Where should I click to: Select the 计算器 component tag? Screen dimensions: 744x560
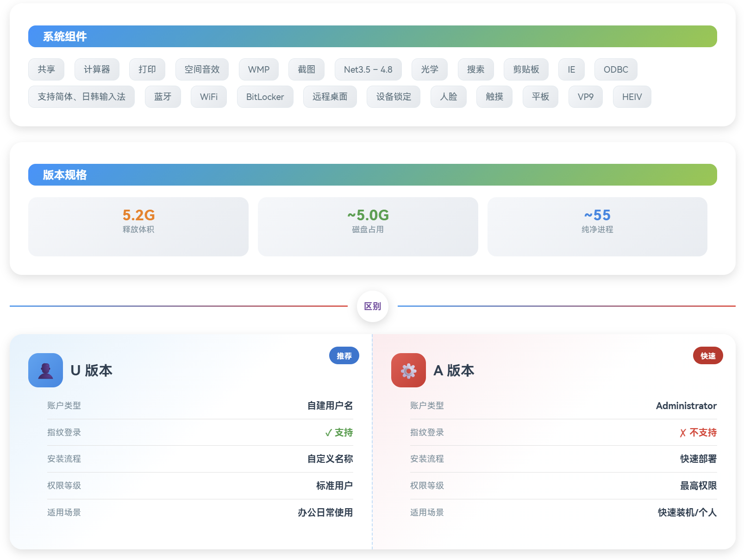click(x=97, y=69)
